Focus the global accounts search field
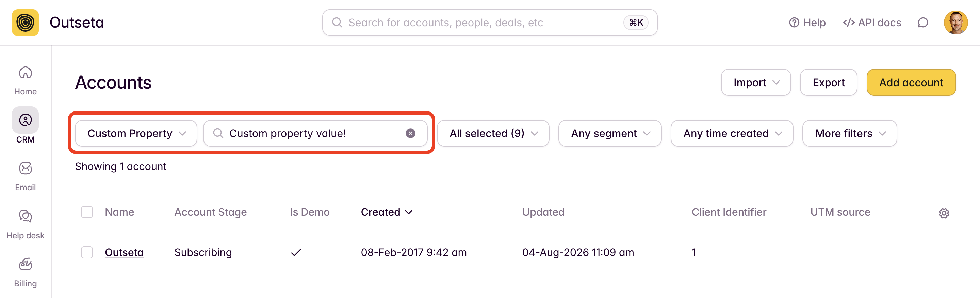This screenshot has width=980, height=298. [x=490, y=23]
